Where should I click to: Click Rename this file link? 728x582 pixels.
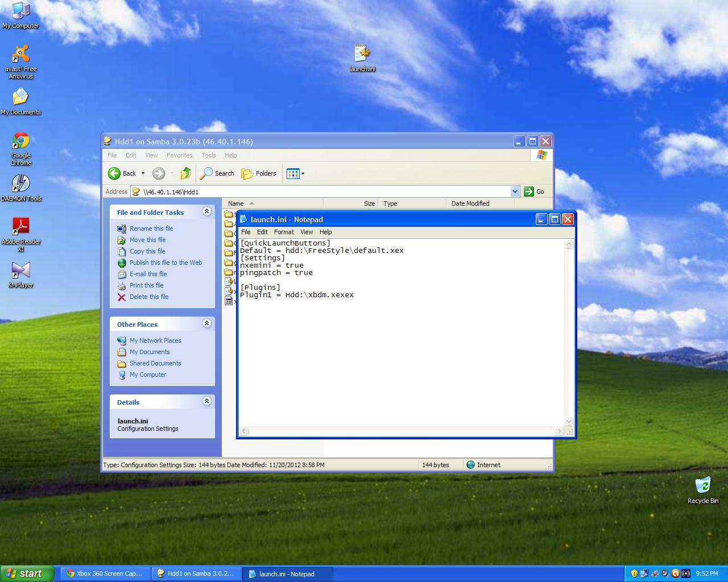pos(151,228)
